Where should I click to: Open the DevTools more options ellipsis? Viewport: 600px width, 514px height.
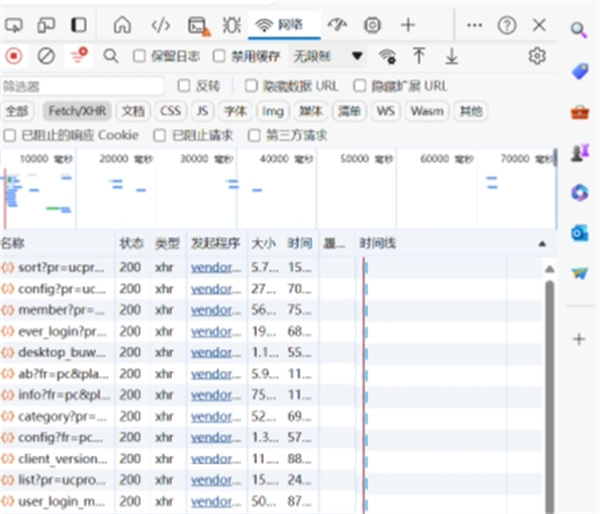coord(474,25)
